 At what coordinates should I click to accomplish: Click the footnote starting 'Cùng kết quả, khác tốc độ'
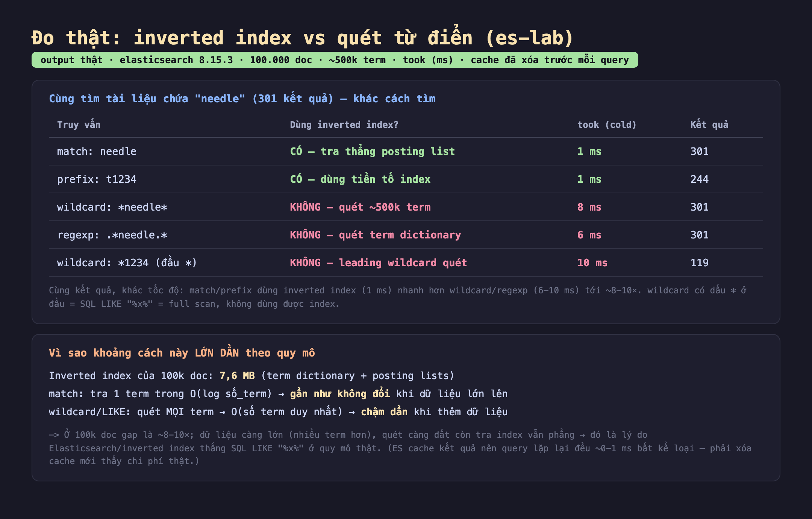tap(398, 297)
